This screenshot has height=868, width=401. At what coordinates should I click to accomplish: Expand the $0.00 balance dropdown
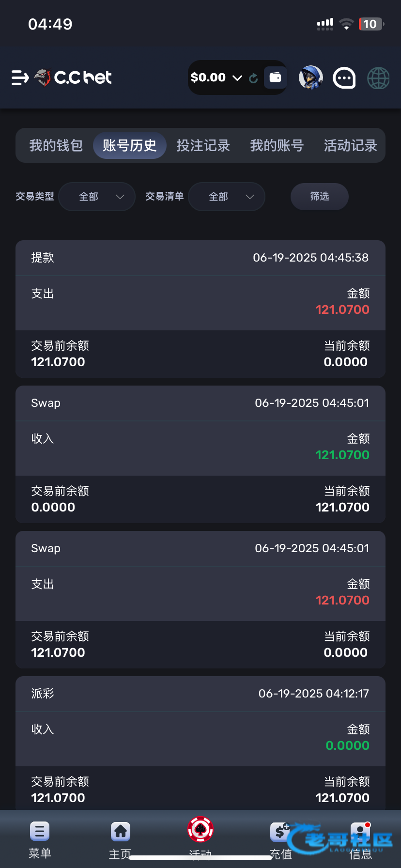pos(237,78)
